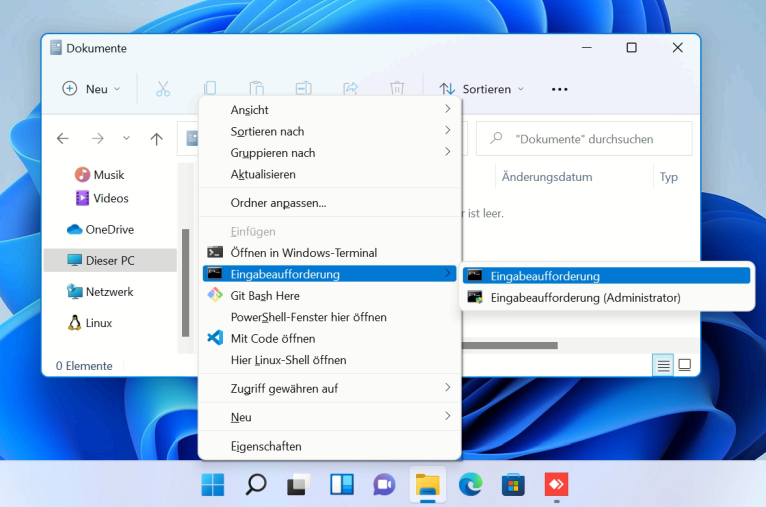
Task: Click the horizontal scrollbar in file list
Action: click(x=510, y=345)
